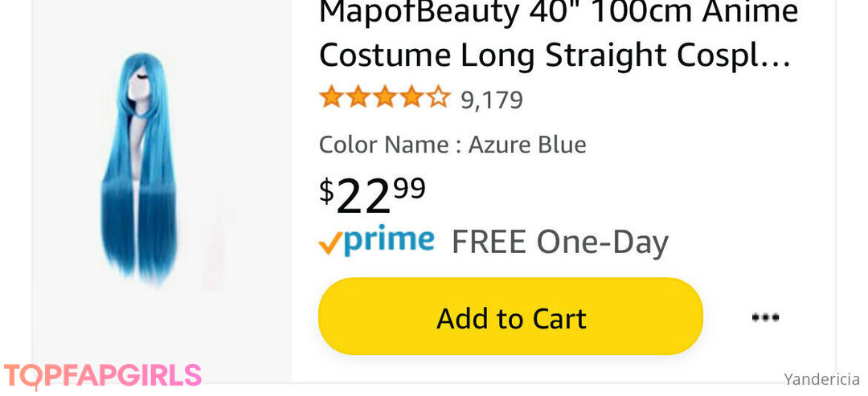Viewport: 868px width, 396px height.
Task: Click the Costume Long Straight title line
Action: pyautogui.click(x=555, y=55)
